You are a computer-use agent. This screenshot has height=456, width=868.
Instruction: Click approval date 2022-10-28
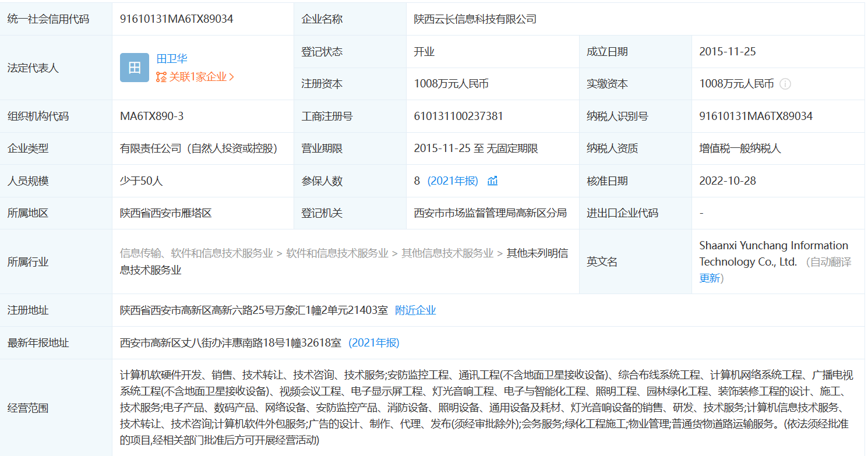[728, 181]
